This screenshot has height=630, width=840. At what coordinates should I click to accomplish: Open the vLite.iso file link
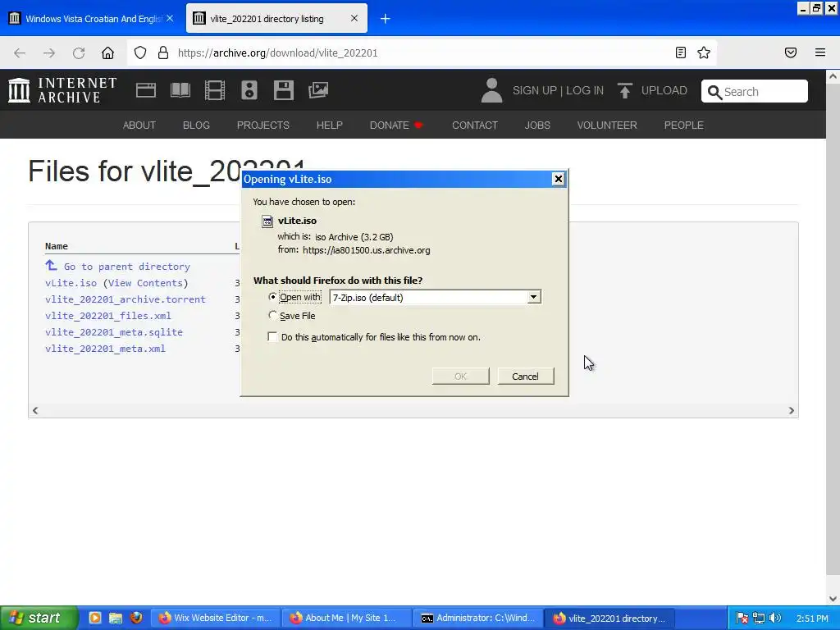71,283
